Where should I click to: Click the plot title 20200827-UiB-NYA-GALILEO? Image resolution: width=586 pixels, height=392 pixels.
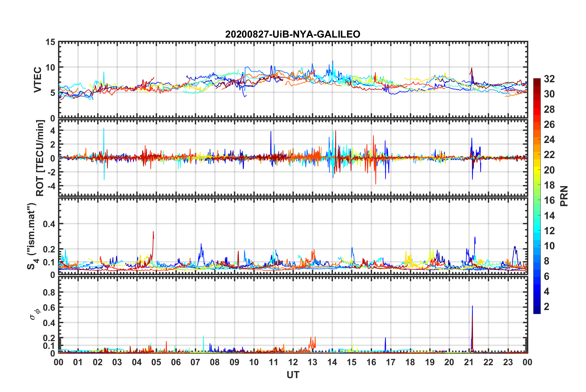click(293, 34)
